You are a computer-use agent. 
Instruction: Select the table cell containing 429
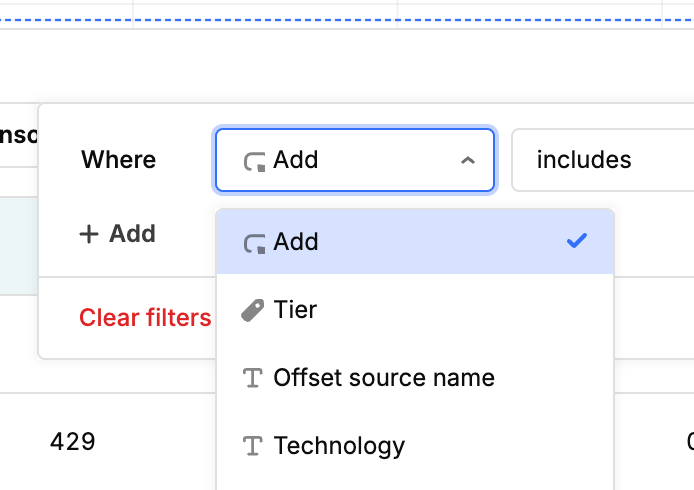tap(72, 441)
